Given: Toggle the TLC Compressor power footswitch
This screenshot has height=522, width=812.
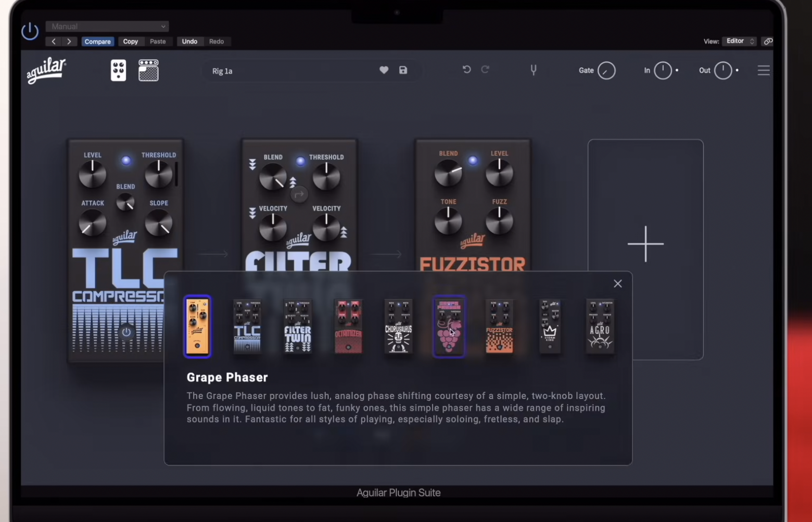Looking at the screenshot, I should (x=126, y=332).
